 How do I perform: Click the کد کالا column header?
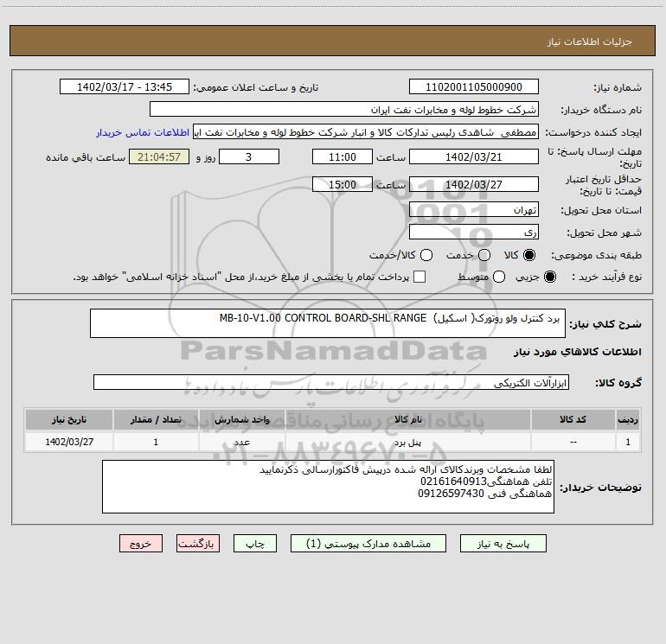click(573, 419)
